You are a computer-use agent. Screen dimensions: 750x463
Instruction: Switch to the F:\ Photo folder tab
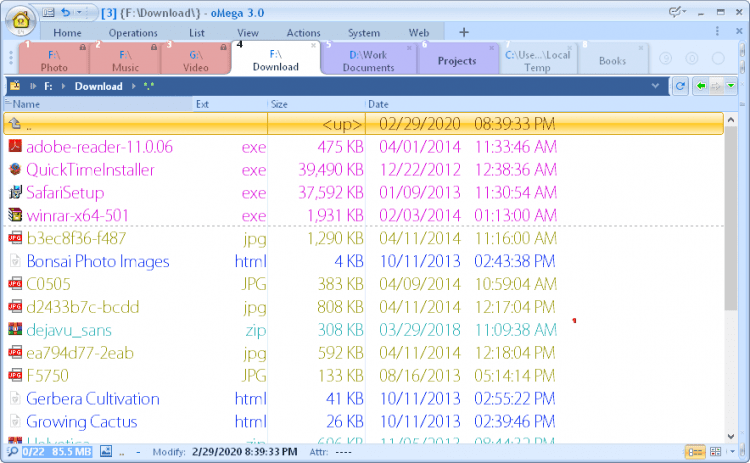pos(54,61)
